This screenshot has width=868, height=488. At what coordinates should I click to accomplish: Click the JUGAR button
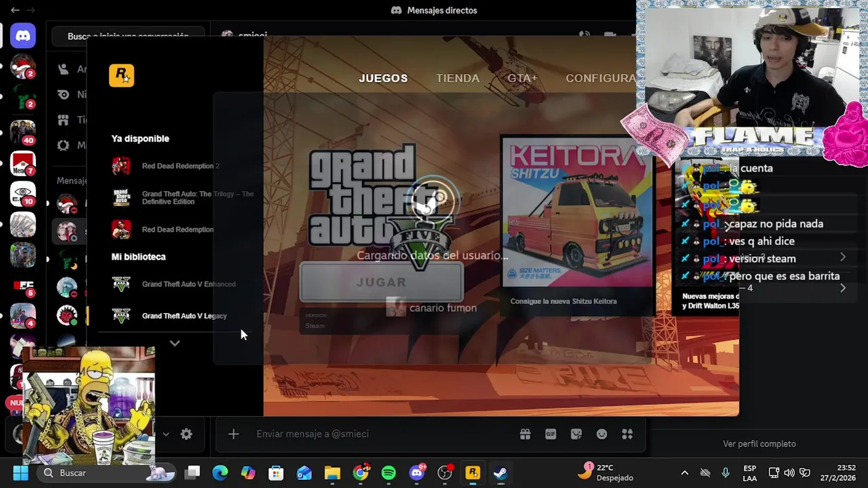pyautogui.click(x=382, y=282)
